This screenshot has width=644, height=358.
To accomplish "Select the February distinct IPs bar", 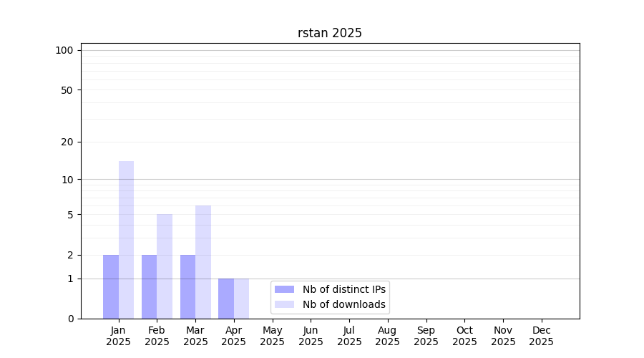I will pyautogui.click(x=149, y=286).
